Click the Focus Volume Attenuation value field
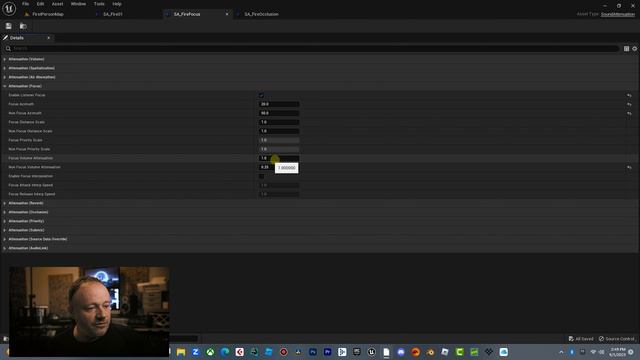This screenshot has height=360, width=640. pos(279,158)
